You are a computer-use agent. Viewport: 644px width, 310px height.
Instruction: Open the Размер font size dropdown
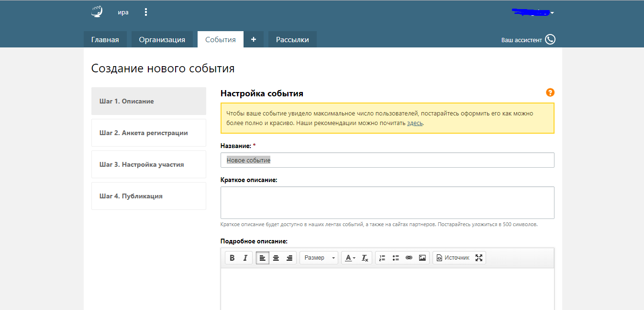point(319,258)
